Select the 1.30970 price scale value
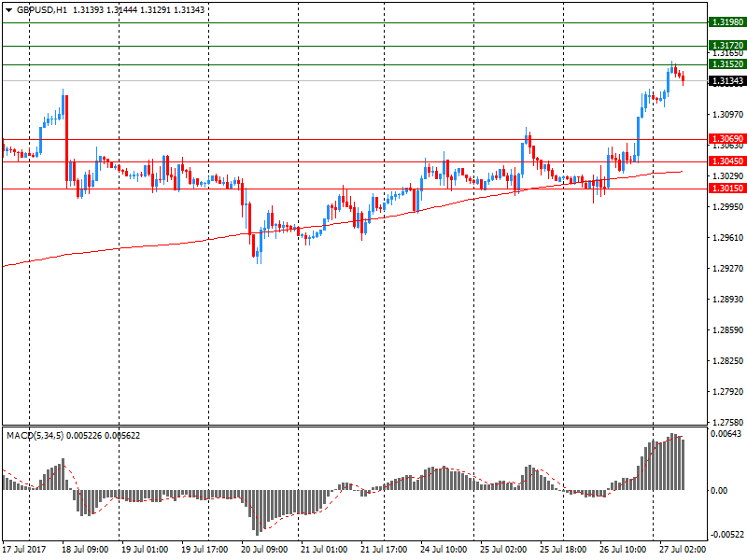 click(727, 114)
